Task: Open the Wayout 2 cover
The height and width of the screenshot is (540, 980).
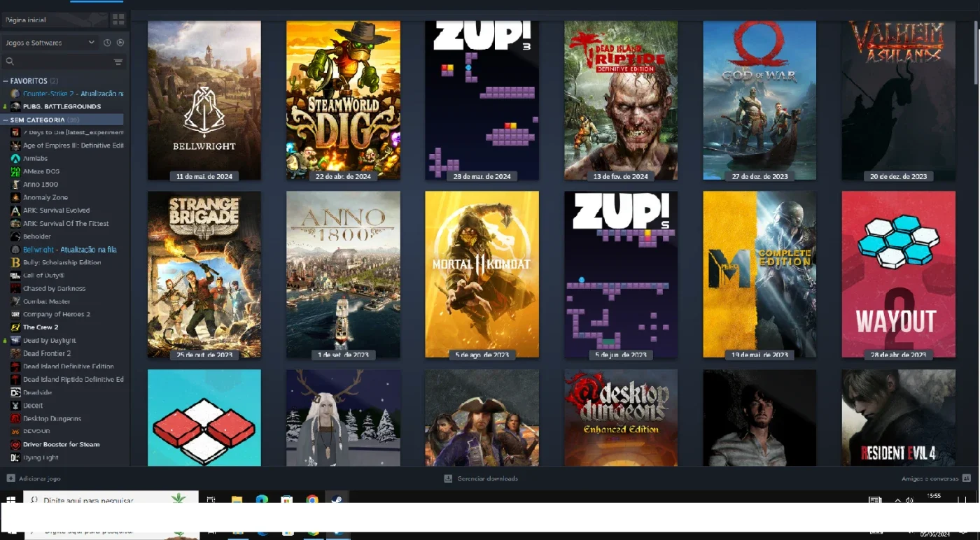Action: click(x=899, y=274)
